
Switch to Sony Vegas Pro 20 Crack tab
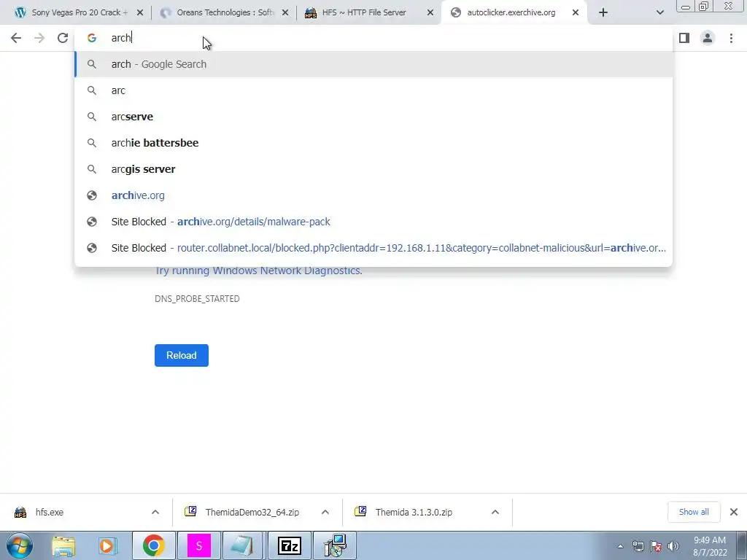pos(79,12)
